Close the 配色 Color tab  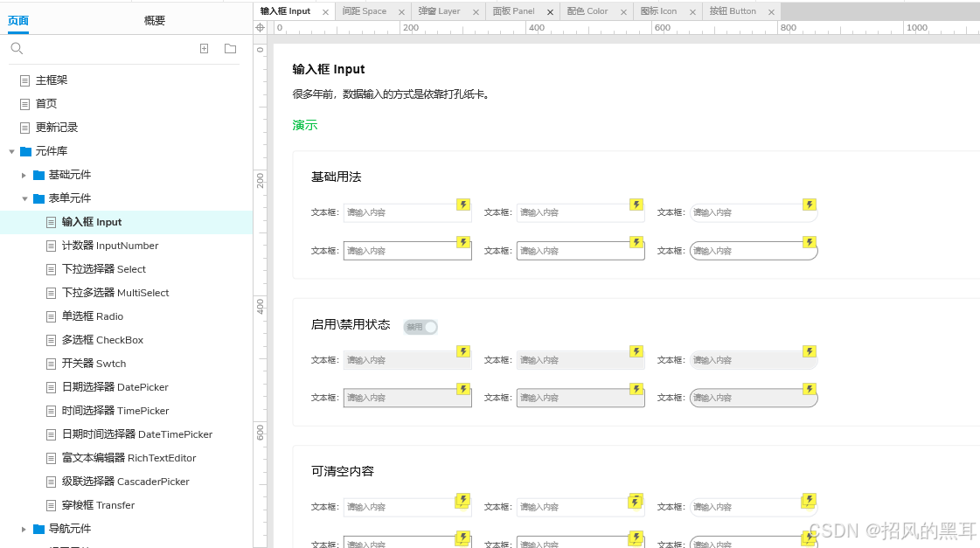pos(623,12)
